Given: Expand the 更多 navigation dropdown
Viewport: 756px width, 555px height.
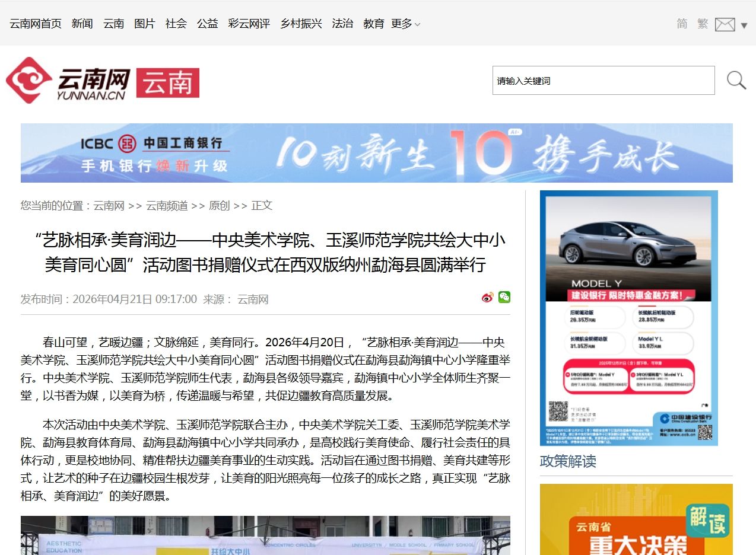Looking at the screenshot, I should click(405, 24).
